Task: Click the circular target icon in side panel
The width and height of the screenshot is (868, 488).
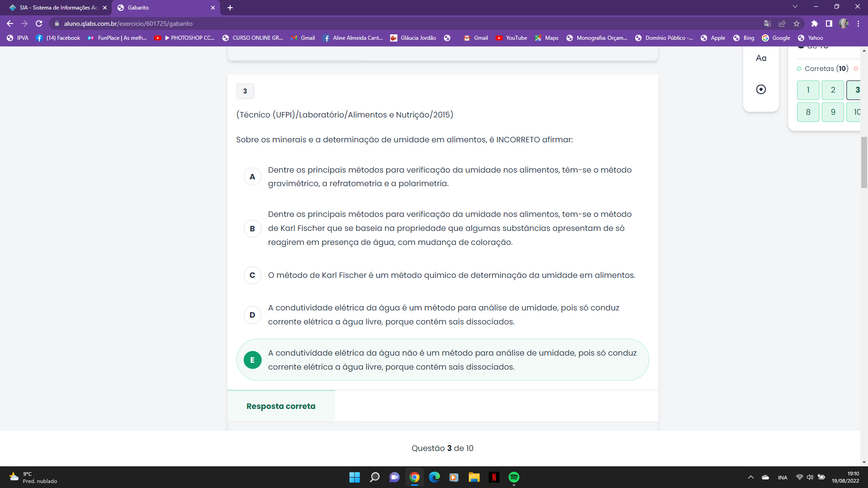Action: (761, 89)
